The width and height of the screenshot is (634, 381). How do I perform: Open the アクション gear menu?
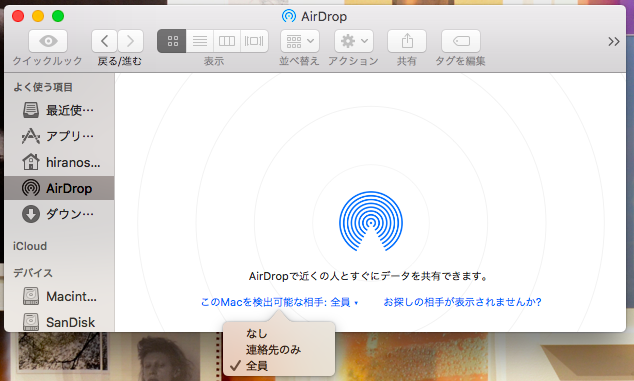coord(354,41)
